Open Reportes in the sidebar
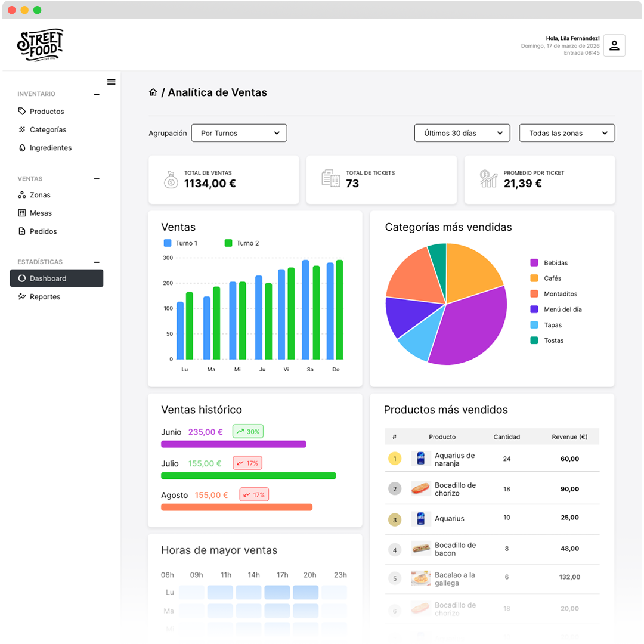Viewport: 644px width, 644px height. pyautogui.click(x=45, y=297)
